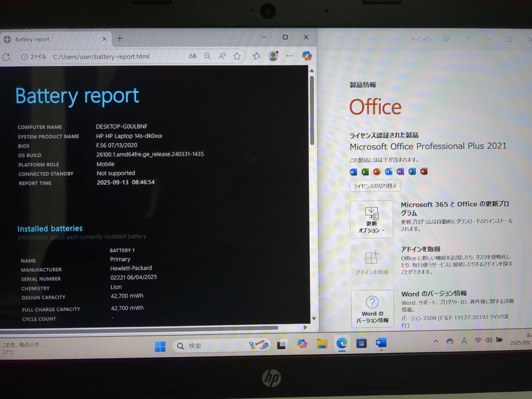The image size is (532, 399).
Task: Click the Installed batteries heading
Action: (50, 229)
